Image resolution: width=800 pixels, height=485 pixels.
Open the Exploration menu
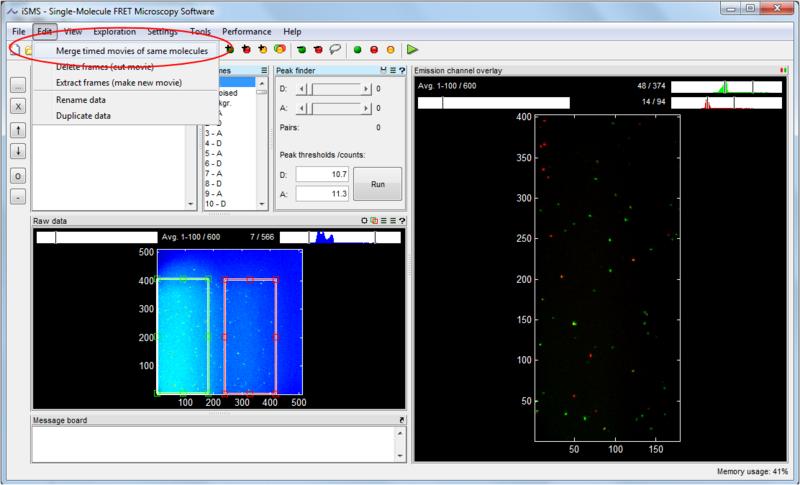point(114,32)
